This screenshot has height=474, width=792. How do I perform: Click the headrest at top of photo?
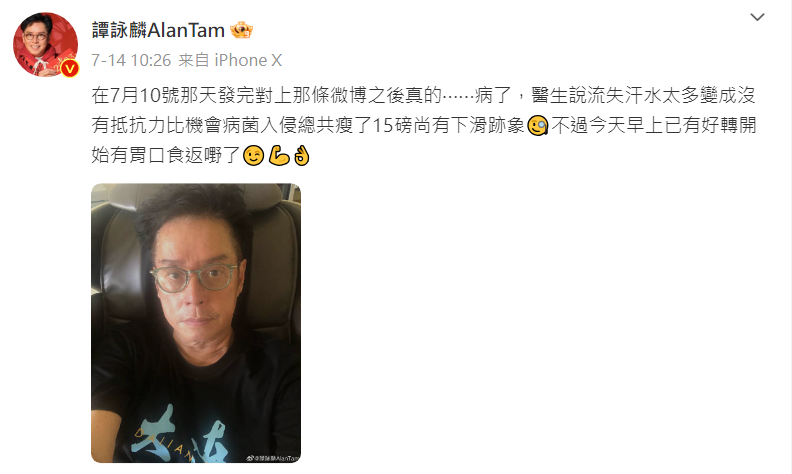coord(196,195)
